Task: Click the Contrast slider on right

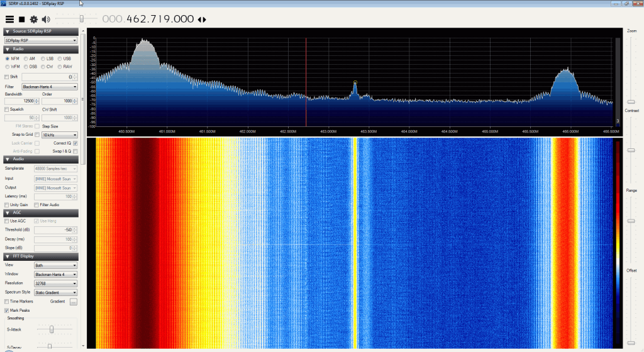Action: [631, 151]
